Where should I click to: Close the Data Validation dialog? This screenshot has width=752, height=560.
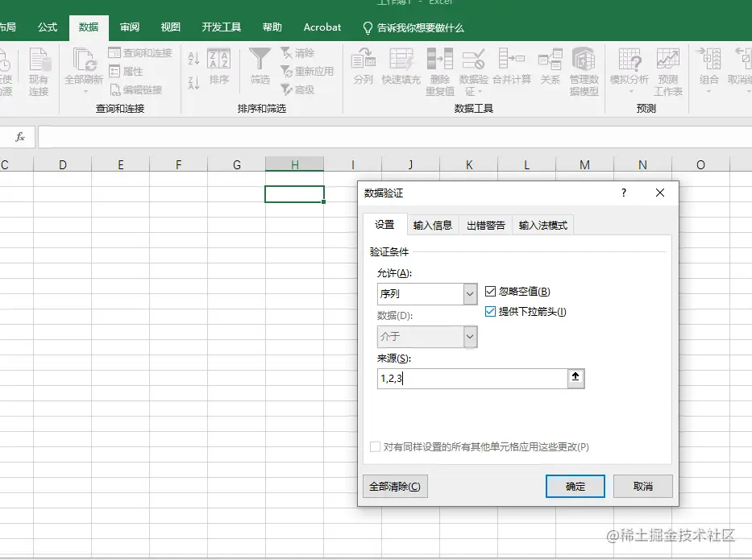point(660,193)
